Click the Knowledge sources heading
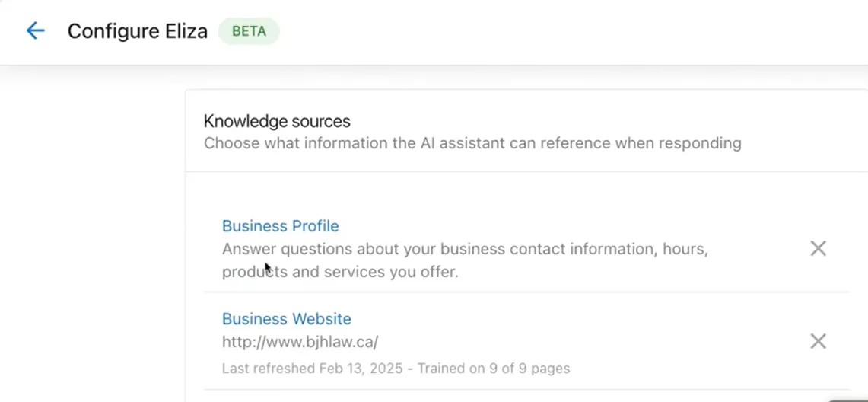Image resolution: width=868 pixels, height=402 pixels. click(x=277, y=121)
